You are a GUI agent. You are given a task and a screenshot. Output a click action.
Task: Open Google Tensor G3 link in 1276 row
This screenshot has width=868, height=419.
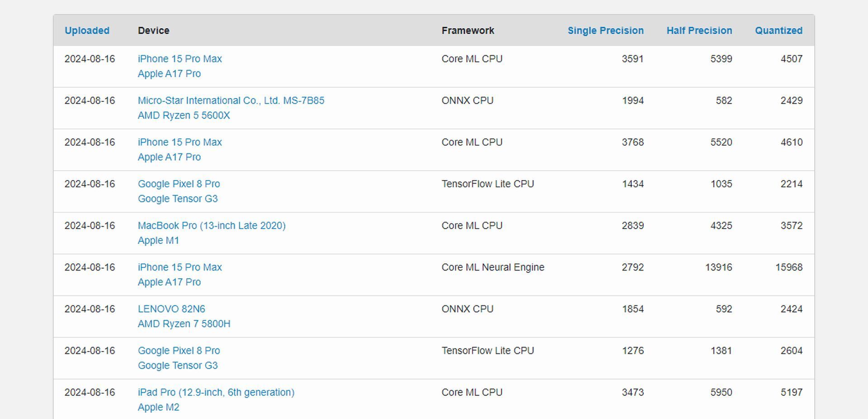point(178,366)
